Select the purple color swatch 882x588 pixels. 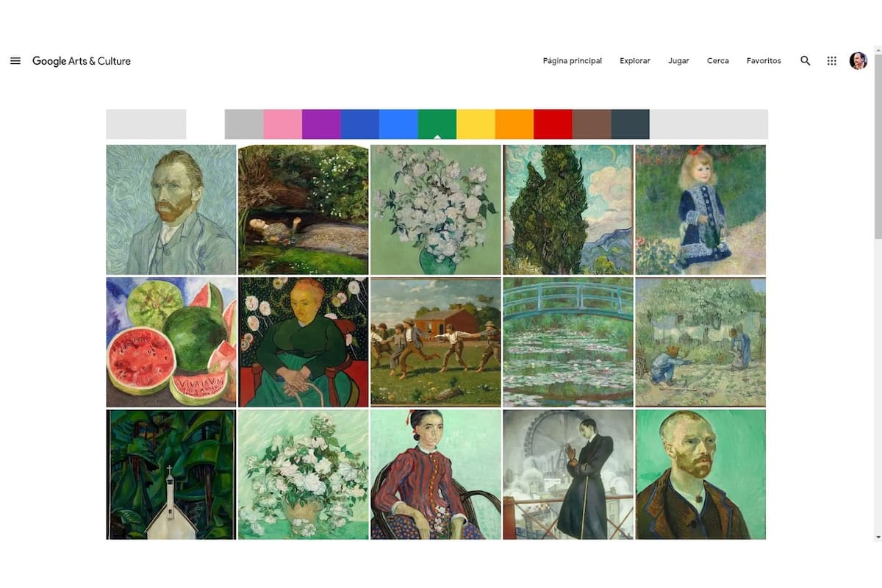tap(321, 124)
